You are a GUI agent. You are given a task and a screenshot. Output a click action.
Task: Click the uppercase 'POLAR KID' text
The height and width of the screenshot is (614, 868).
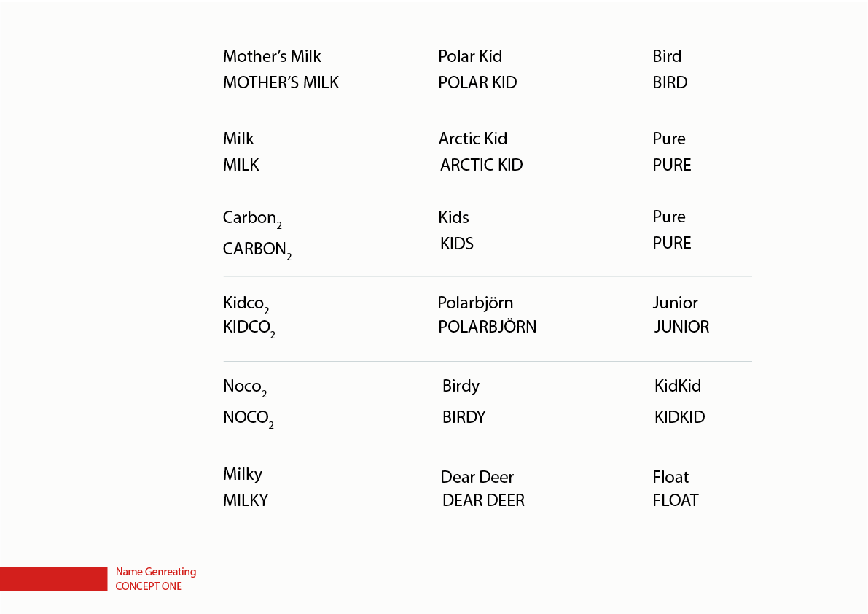click(477, 82)
